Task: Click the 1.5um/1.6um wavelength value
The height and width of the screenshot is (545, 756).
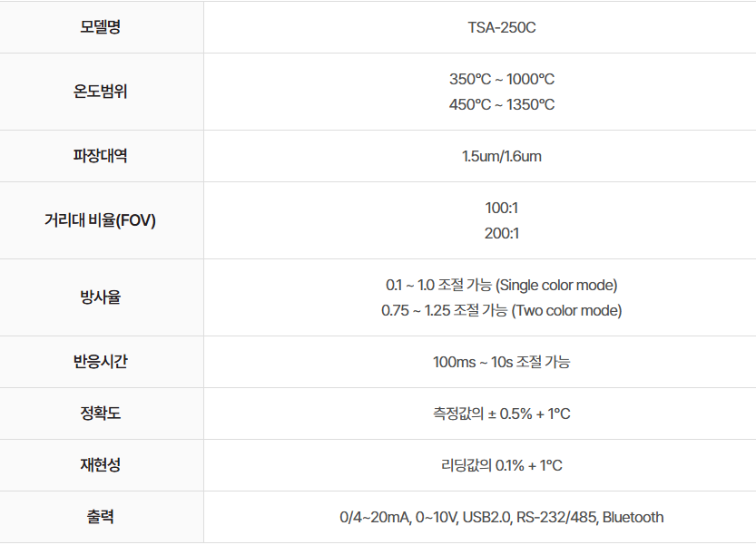Action: 501,156
